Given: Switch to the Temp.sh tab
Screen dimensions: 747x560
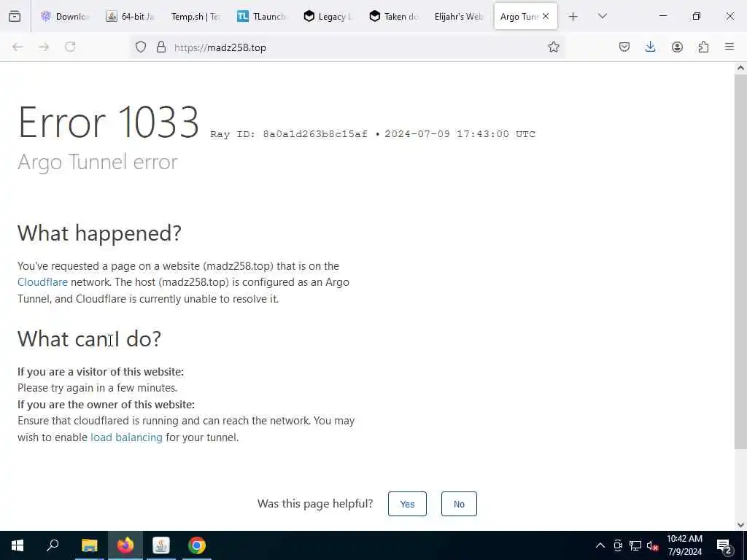Looking at the screenshot, I should coord(196,17).
